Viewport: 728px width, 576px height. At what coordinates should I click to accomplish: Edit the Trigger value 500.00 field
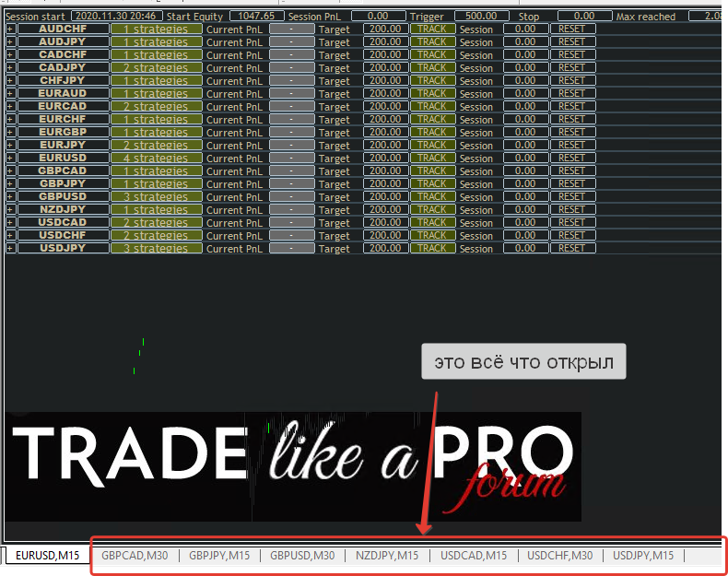coord(481,17)
